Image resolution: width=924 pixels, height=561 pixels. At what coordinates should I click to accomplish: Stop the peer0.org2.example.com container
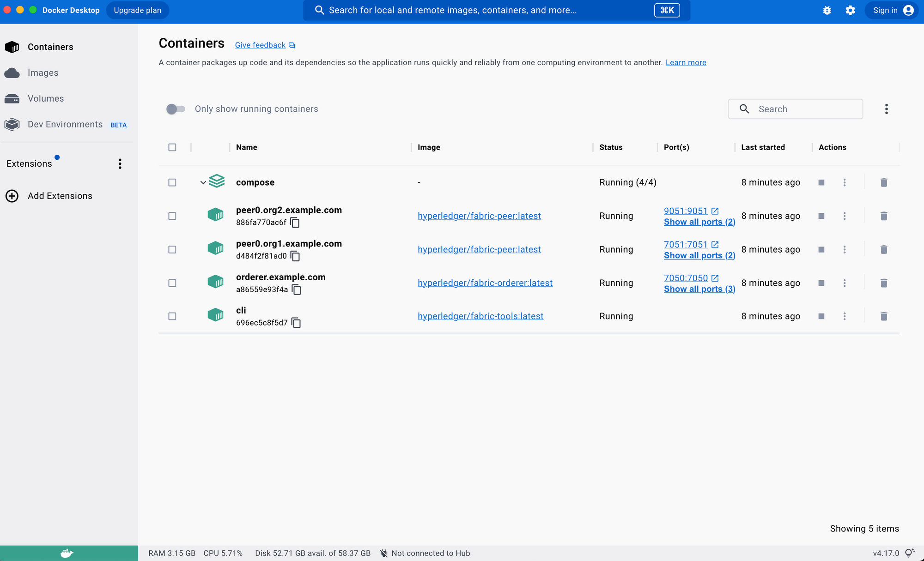821,216
